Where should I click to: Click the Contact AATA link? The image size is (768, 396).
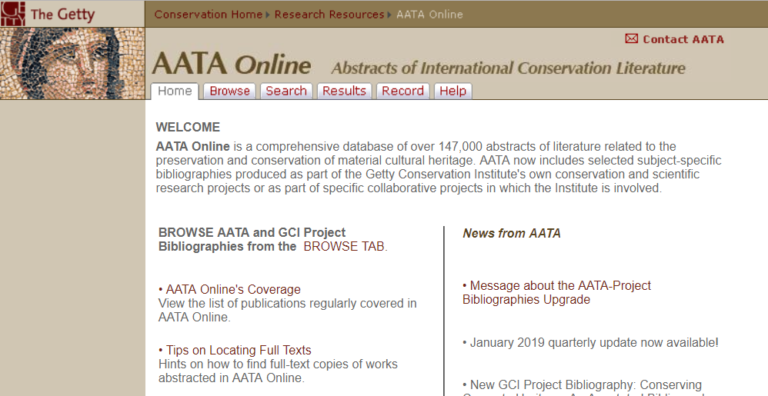683,39
